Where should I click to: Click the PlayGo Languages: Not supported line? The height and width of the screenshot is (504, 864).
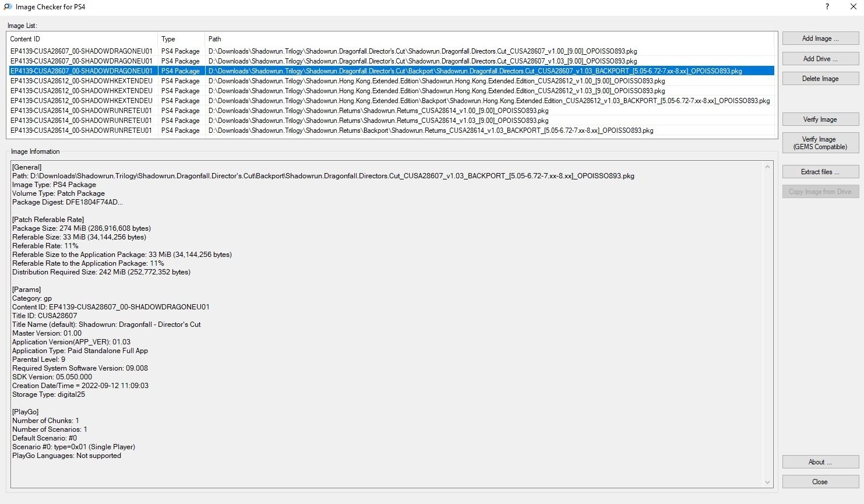pyautogui.click(x=66, y=456)
